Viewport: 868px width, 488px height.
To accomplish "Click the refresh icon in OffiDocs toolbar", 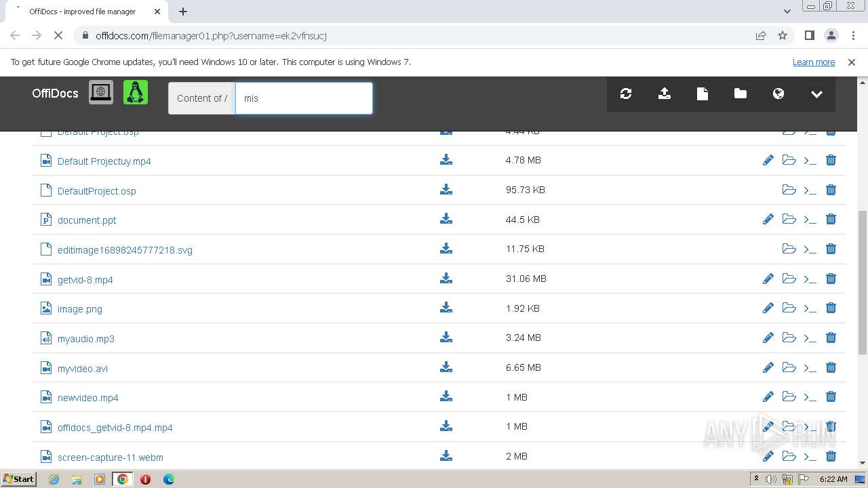I will click(x=626, y=94).
